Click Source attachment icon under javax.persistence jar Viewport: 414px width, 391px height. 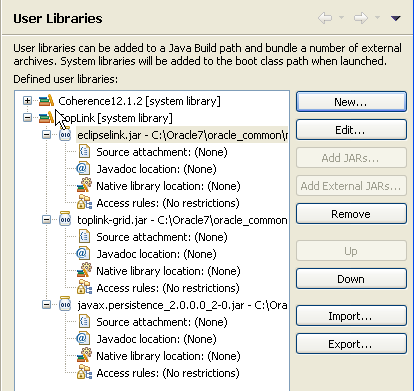click(x=84, y=322)
